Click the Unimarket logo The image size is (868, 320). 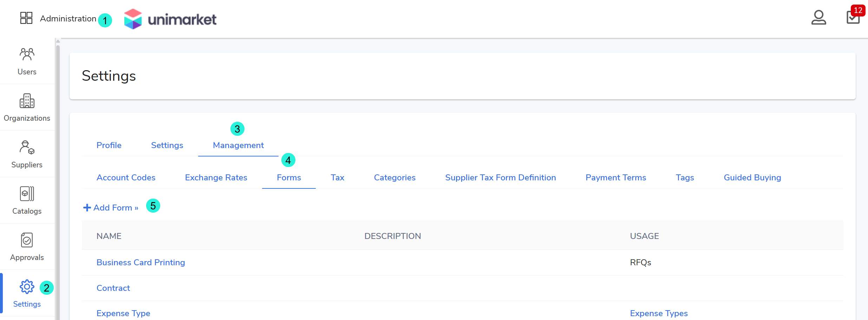[x=170, y=19]
